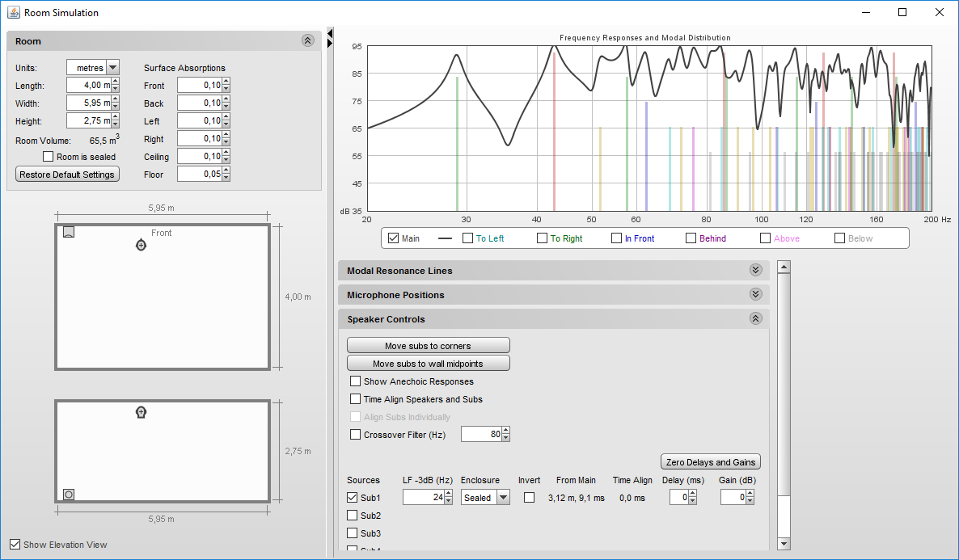Enable the Sub2 source checkbox
The width and height of the screenshot is (959, 560).
[353, 515]
